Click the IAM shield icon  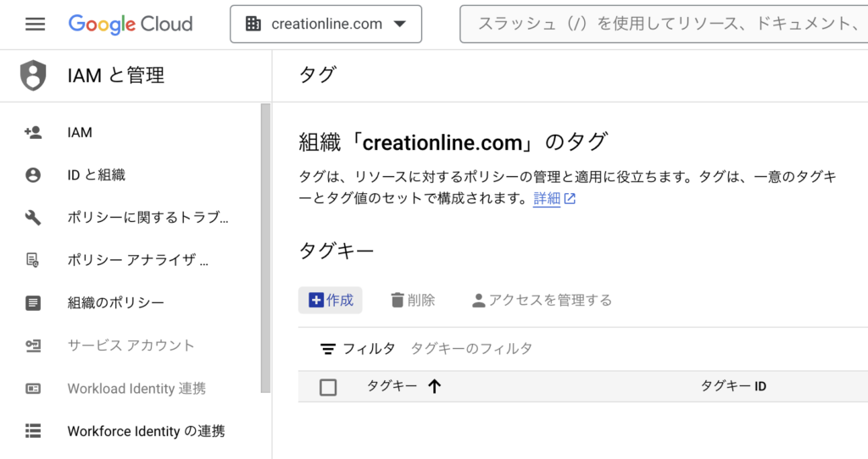click(x=33, y=75)
